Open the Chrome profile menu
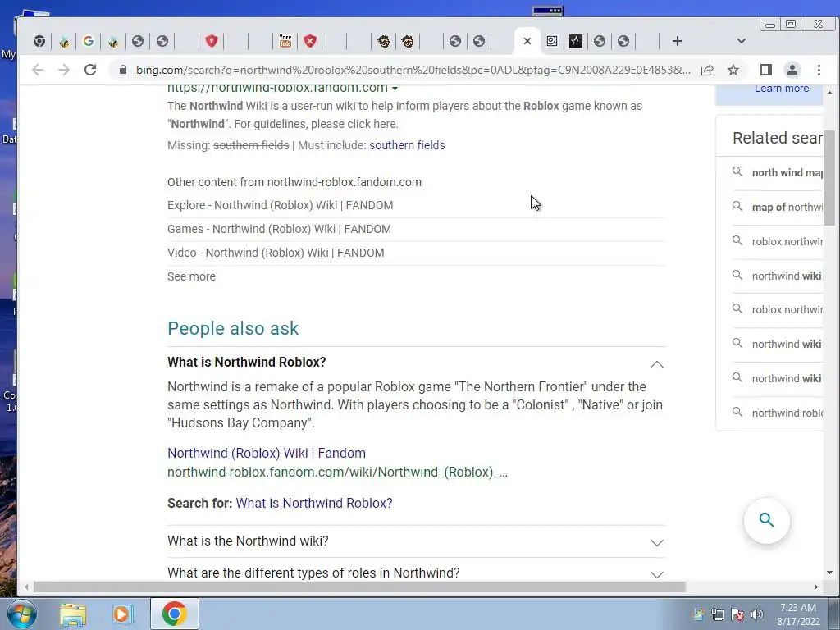 pyautogui.click(x=792, y=70)
